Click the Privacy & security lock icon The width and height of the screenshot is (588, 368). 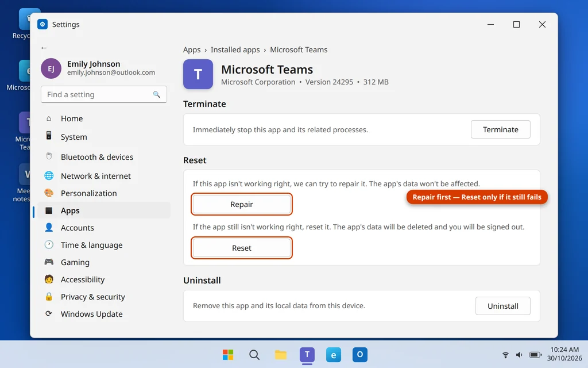pos(49,296)
